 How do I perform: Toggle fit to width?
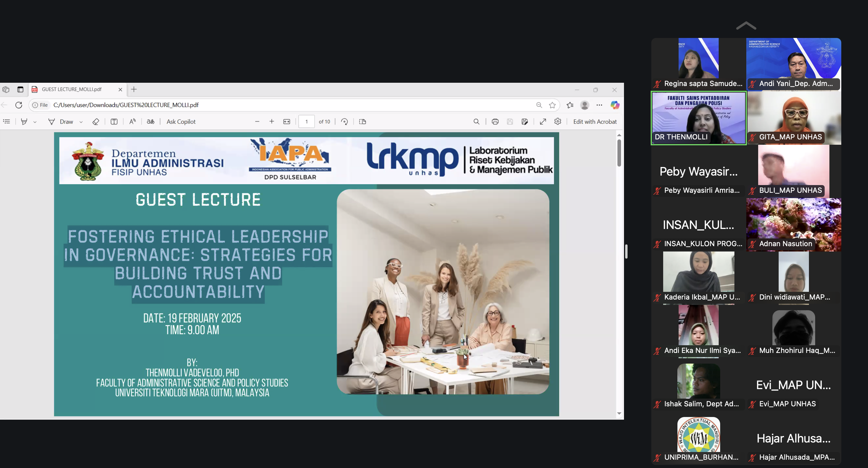[x=287, y=122]
